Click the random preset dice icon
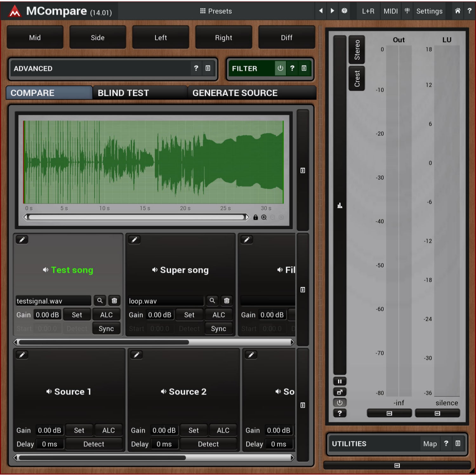This screenshot has height=476, width=476. tap(344, 11)
